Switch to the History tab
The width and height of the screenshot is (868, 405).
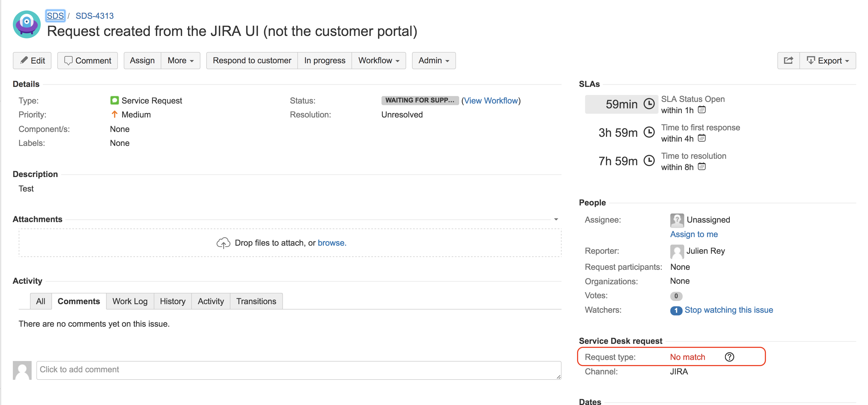tap(173, 301)
